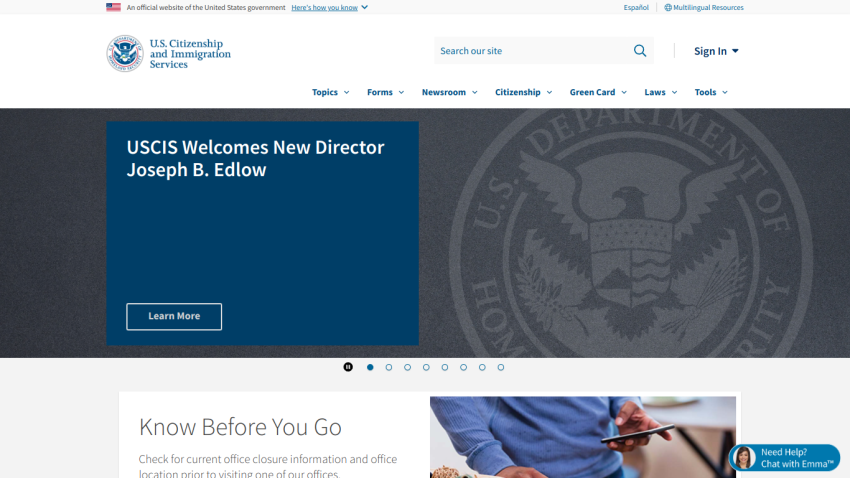Open the Multilingual Resources link
This screenshot has height=478, width=850.
708,8
